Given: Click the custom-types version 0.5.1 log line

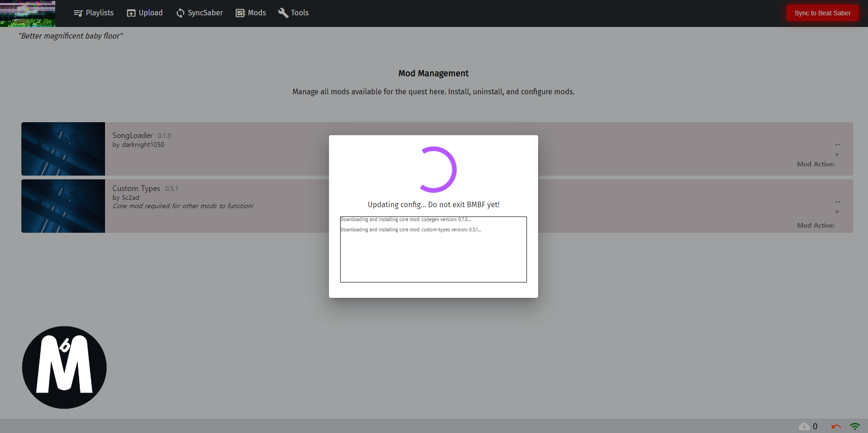Looking at the screenshot, I should (x=411, y=230).
